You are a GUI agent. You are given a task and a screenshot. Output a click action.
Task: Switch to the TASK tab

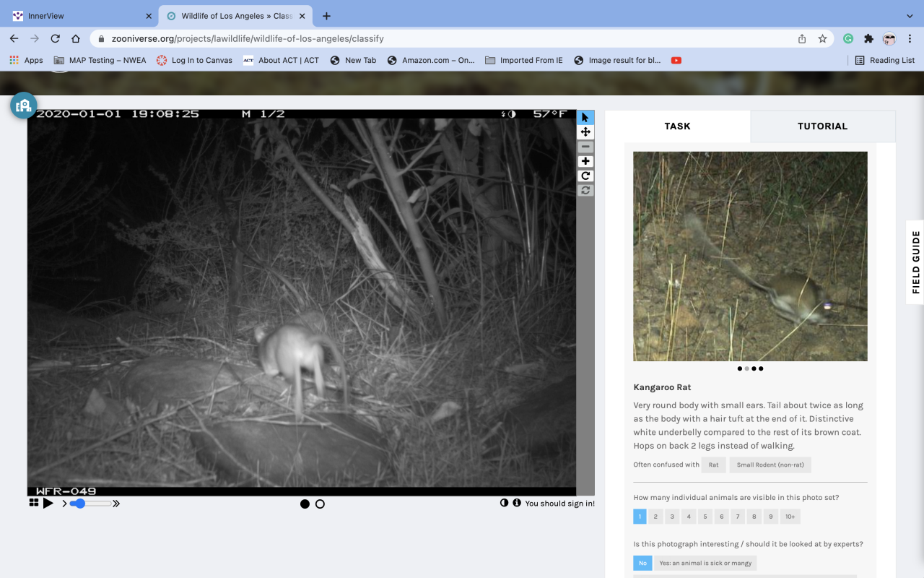(x=677, y=126)
